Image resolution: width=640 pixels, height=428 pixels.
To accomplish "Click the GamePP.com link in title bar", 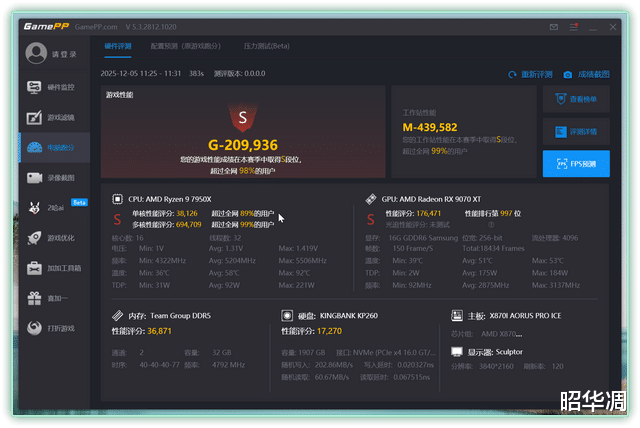I will coord(96,27).
